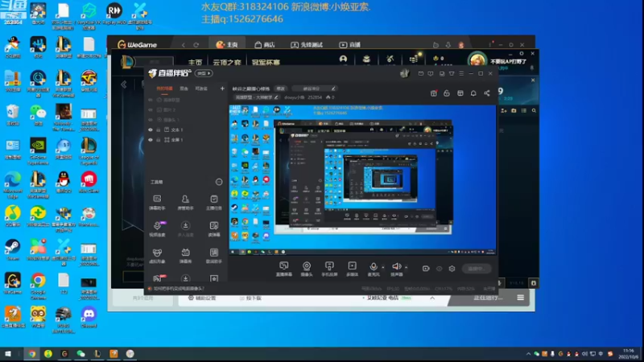Open the 弹幕助手 danmaku assistant tool

(x=157, y=203)
